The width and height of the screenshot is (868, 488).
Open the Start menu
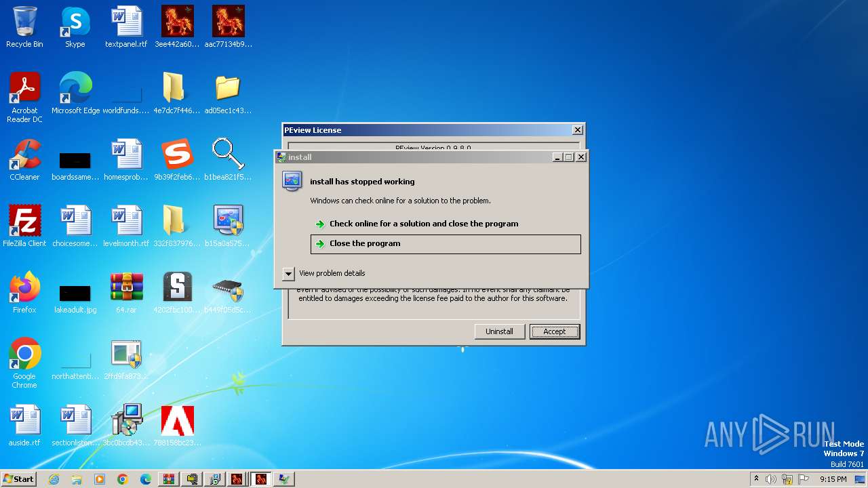18,479
